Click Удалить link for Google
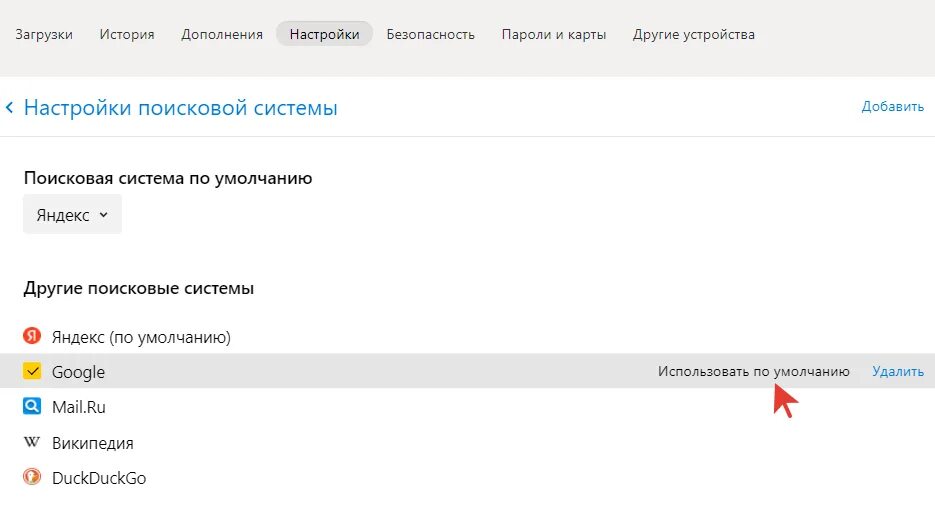Image resolution: width=935 pixels, height=523 pixels. [898, 371]
